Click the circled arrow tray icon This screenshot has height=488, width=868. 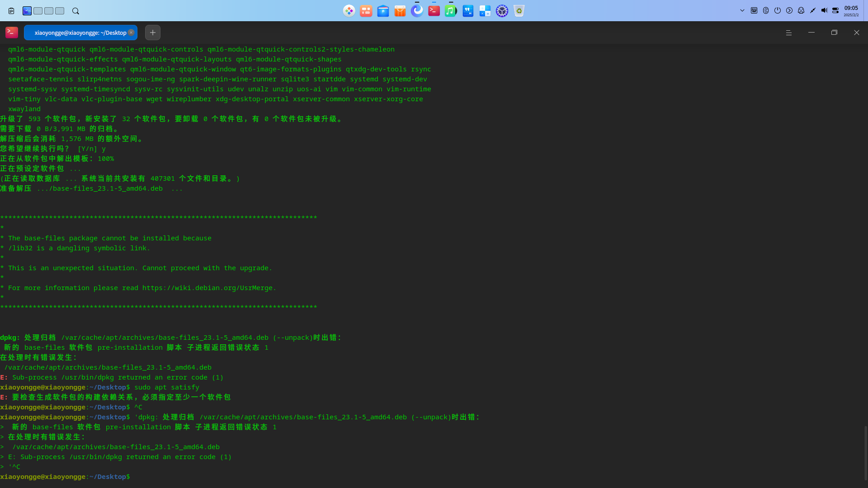click(x=789, y=10)
